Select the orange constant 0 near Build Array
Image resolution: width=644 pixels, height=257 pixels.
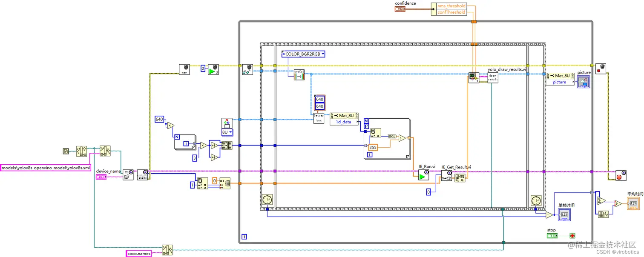215,180
